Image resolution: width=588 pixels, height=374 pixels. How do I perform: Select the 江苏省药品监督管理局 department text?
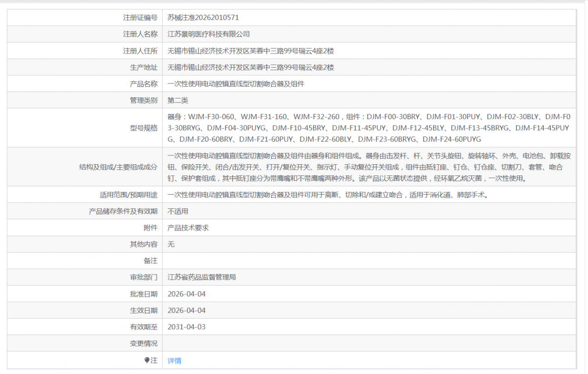tap(202, 277)
